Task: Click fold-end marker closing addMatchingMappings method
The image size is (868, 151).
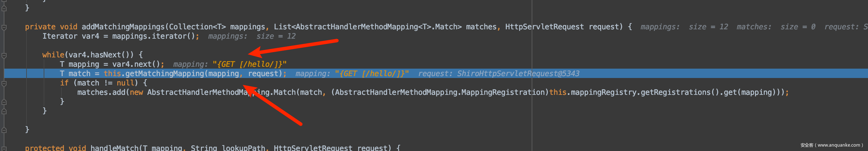Action: point(4,129)
